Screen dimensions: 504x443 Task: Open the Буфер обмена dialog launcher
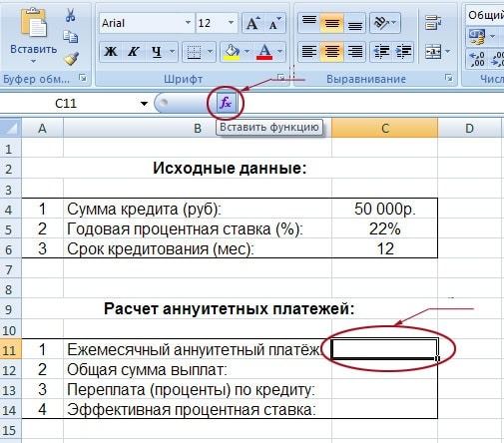tap(82, 78)
